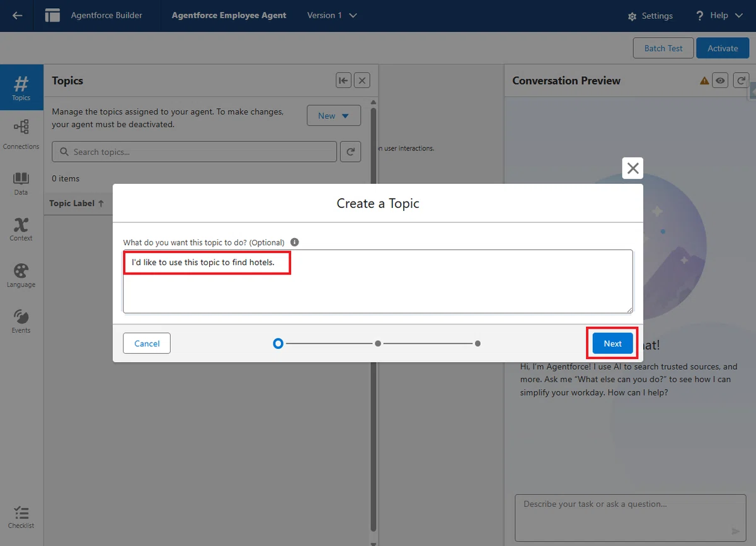This screenshot has height=546, width=756.
Task: Click the Search topics field
Action: point(195,152)
